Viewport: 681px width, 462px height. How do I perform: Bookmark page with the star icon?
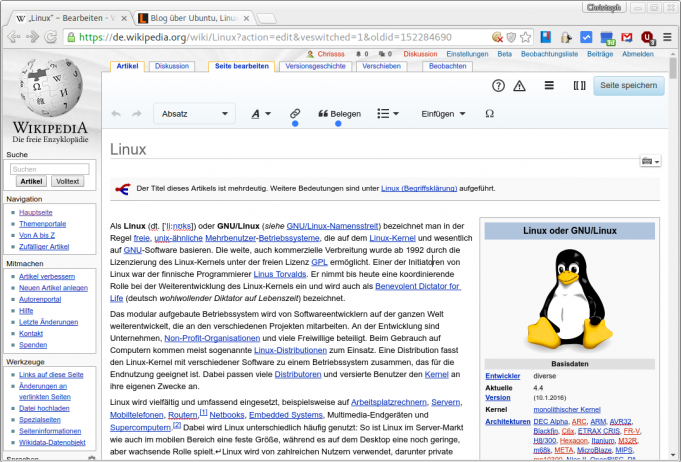(x=526, y=37)
